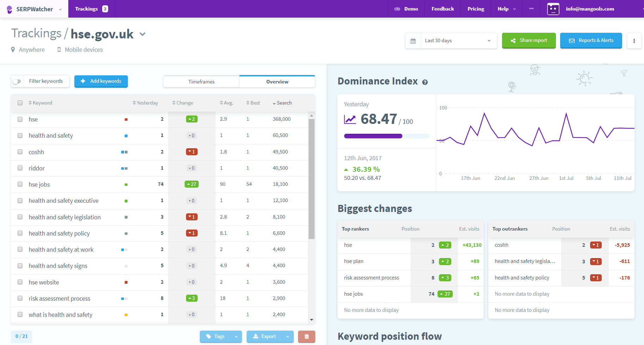Open the Last 30 days date dropdown
The image size is (644, 345).
[x=459, y=41]
